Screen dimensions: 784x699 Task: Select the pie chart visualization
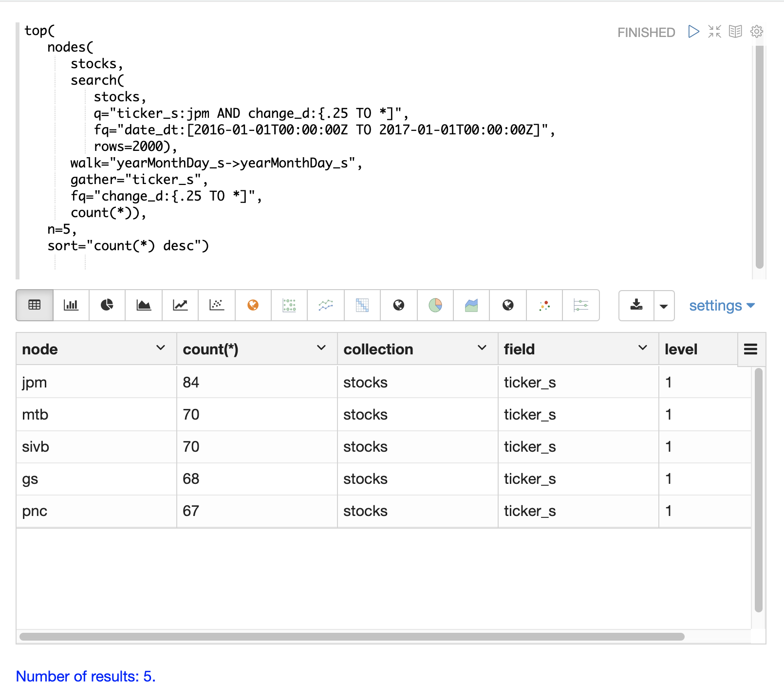click(107, 305)
